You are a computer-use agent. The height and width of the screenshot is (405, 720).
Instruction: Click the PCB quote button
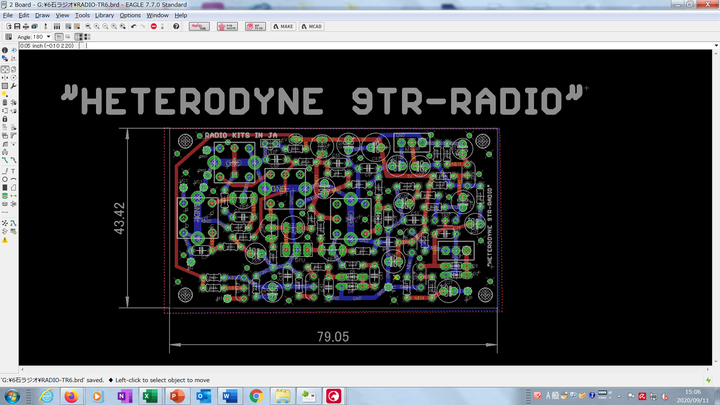coord(227,26)
